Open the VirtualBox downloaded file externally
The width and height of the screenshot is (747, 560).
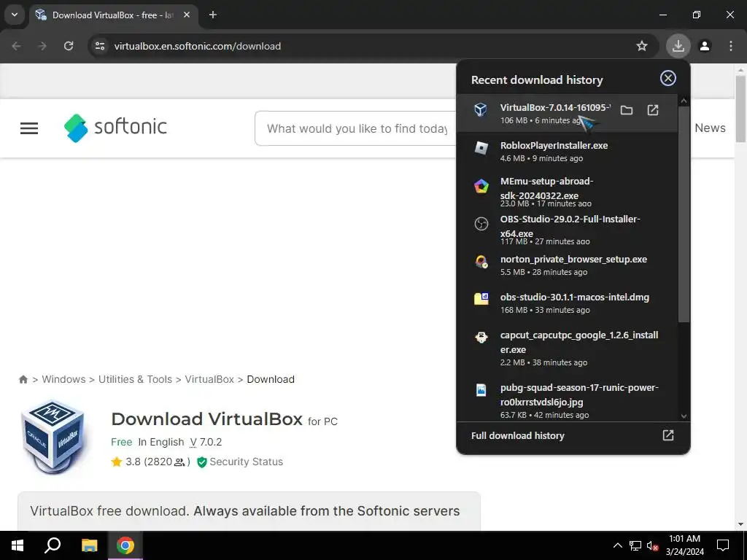click(x=653, y=111)
